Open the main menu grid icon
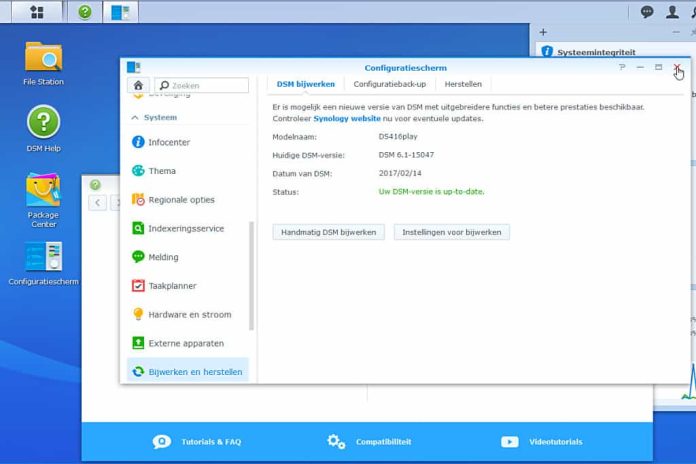 click(x=37, y=12)
